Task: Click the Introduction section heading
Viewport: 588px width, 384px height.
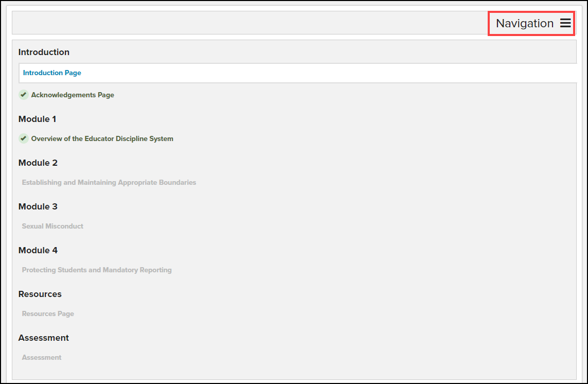Action: (44, 52)
